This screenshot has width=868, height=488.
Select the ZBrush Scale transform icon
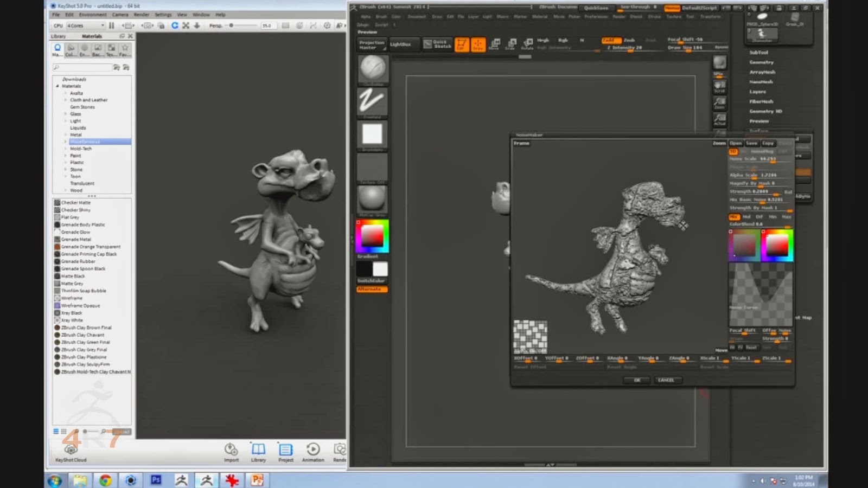click(x=511, y=44)
